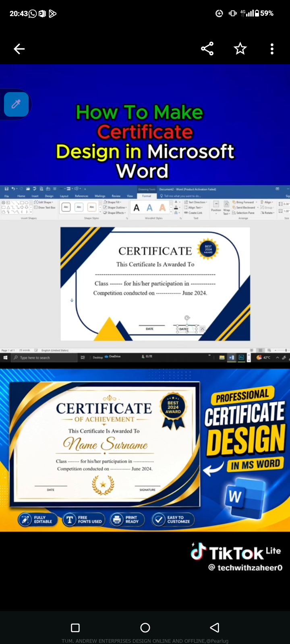Switch to the Mailings ribbon tab
This screenshot has height=644, width=290.
100,196
